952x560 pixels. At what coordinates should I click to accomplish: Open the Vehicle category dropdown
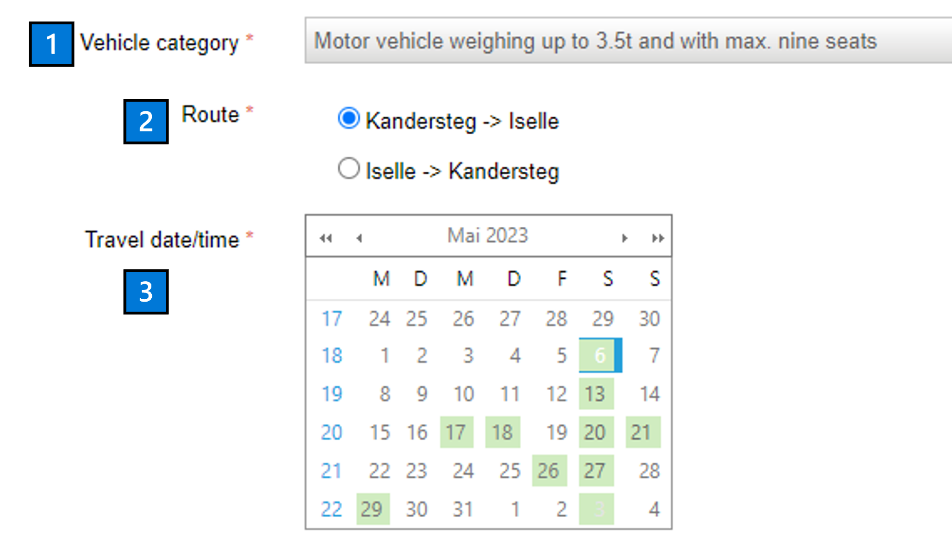(628, 41)
